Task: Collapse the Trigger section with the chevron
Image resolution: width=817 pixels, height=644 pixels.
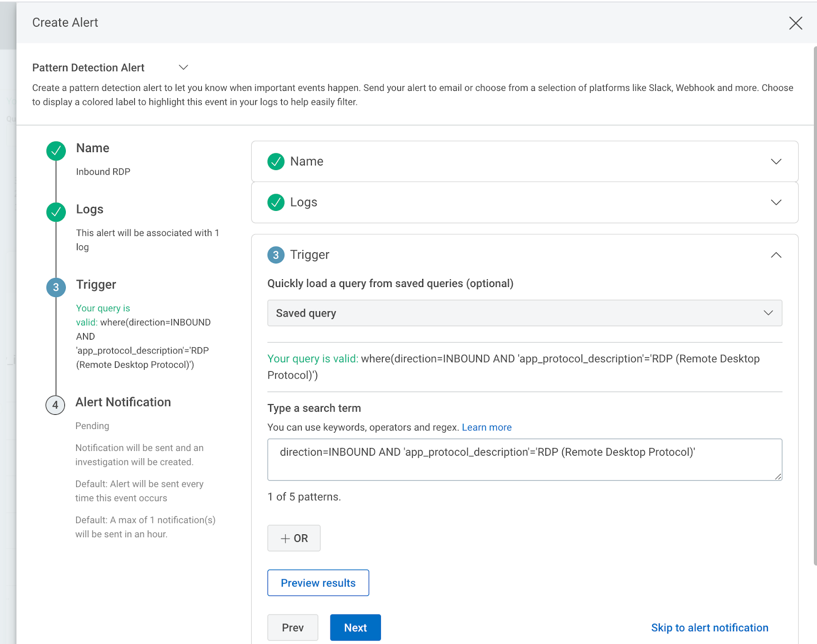Action: pyautogui.click(x=776, y=255)
